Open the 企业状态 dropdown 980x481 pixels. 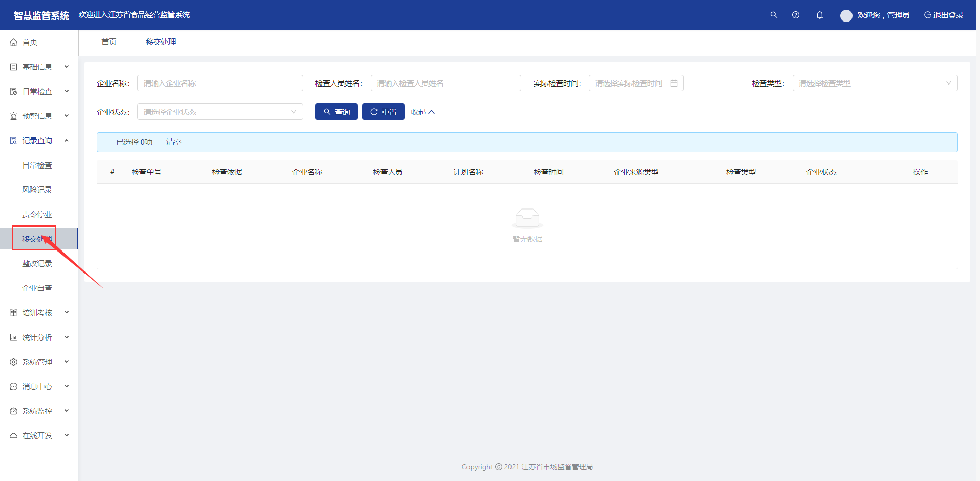[220, 112]
